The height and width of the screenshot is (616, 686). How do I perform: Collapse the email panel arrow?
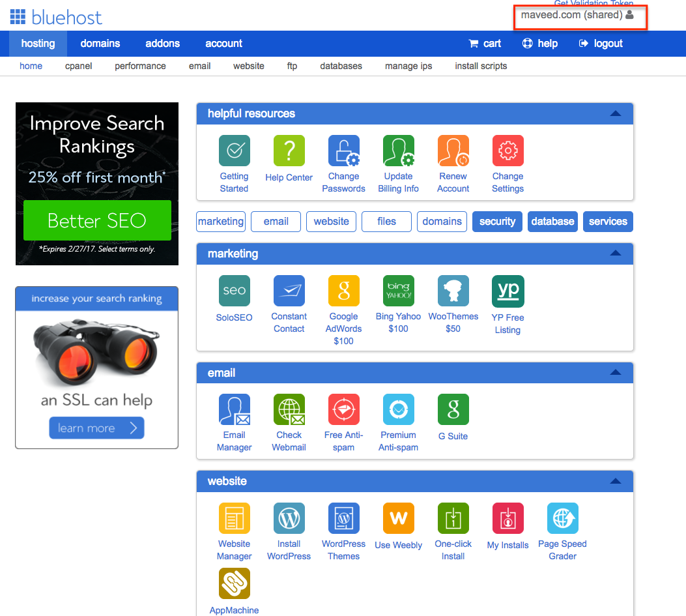click(x=615, y=373)
